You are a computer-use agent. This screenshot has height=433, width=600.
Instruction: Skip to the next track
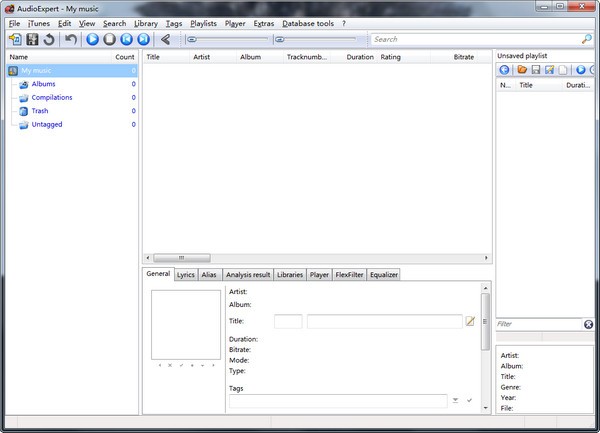(143, 39)
